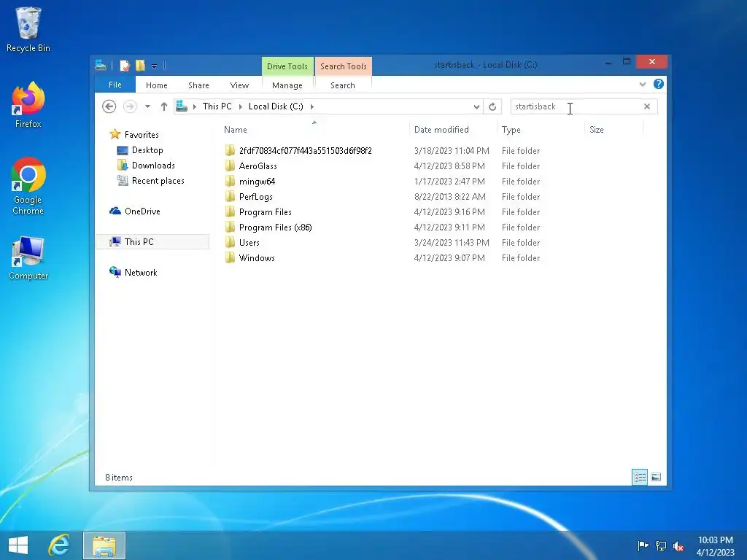The width and height of the screenshot is (747, 560).
Task: Click File Explorer on the taskbar
Action: pos(104,545)
